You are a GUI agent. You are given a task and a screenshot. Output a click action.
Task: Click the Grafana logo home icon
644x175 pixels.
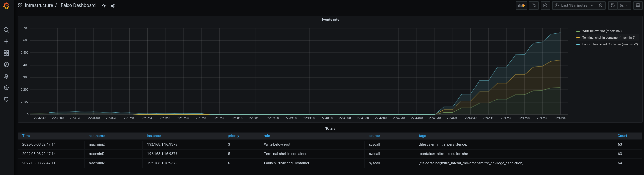pos(6,6)
